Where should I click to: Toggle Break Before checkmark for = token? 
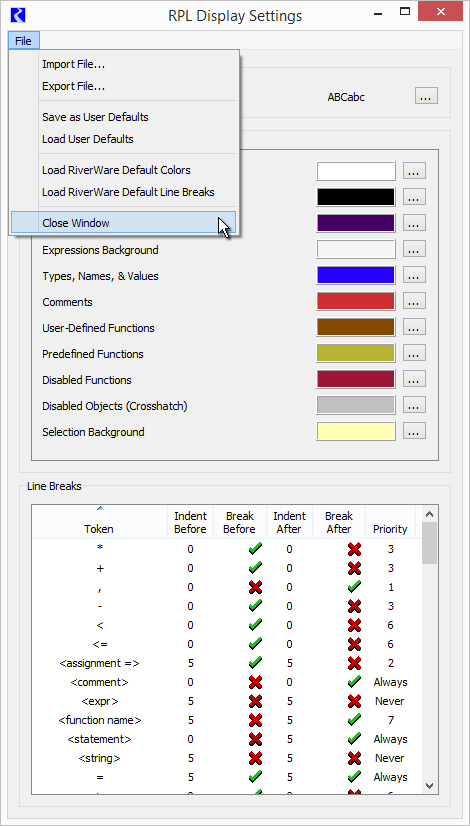click(x=255, y=777)
